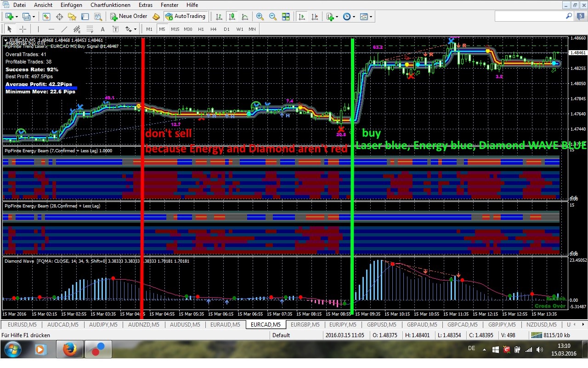The image size is (588, 368).
Task: Open the indicators list icon
Action: click(x=330, y=17)
